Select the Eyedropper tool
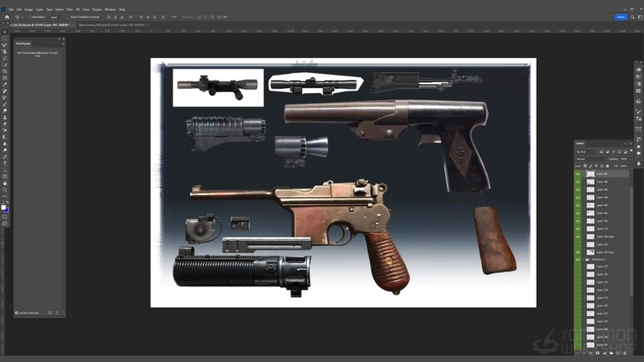This screenshot has height=362, width=644. (5, 84)
